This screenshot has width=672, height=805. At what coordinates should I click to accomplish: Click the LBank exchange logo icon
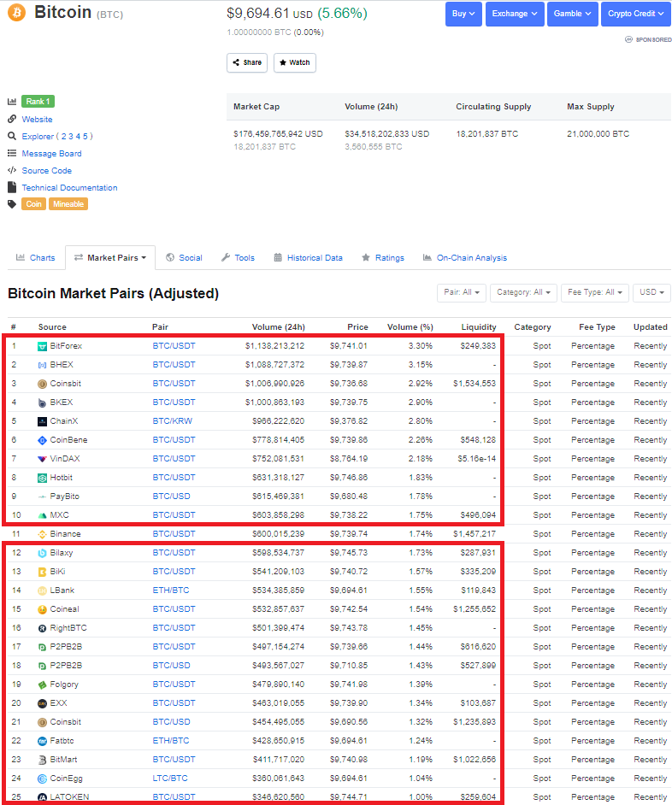pos(42,591)
